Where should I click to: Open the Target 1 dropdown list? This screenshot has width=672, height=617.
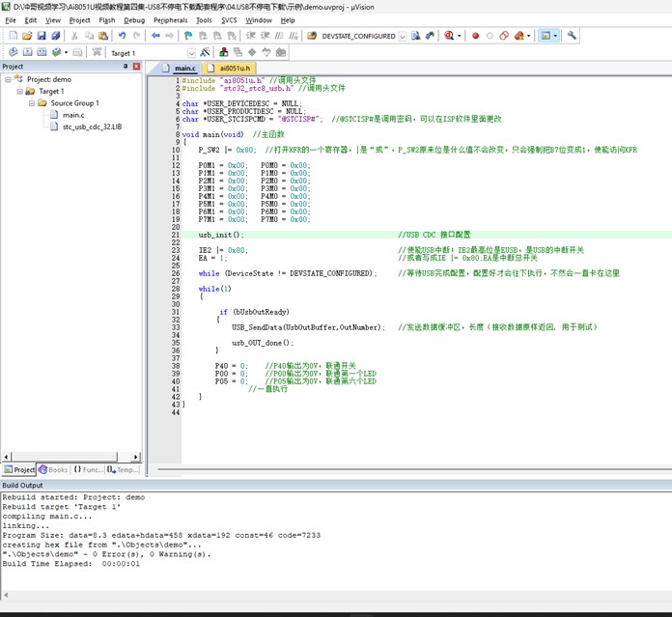[x=191, y=53]
